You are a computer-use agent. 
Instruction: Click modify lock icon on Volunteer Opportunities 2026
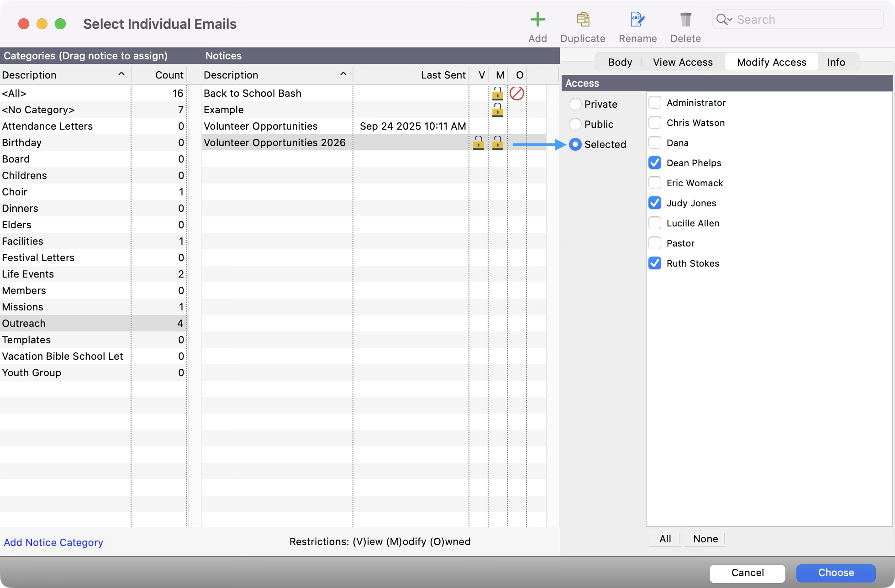(x=498, y=142)
